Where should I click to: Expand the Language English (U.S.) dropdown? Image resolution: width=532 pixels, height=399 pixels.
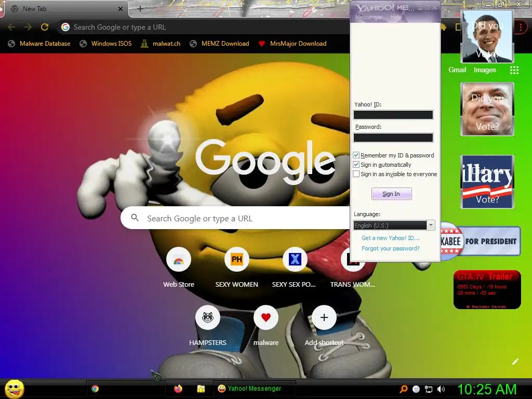click(431, 225)
